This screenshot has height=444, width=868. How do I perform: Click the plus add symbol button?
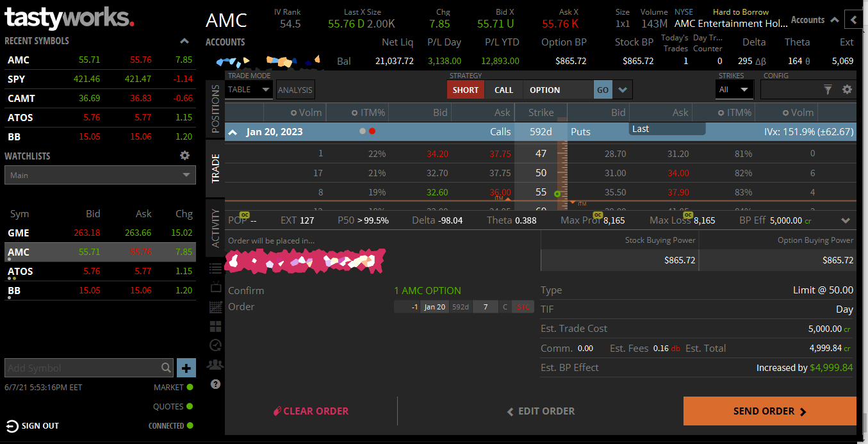[186, 368]
